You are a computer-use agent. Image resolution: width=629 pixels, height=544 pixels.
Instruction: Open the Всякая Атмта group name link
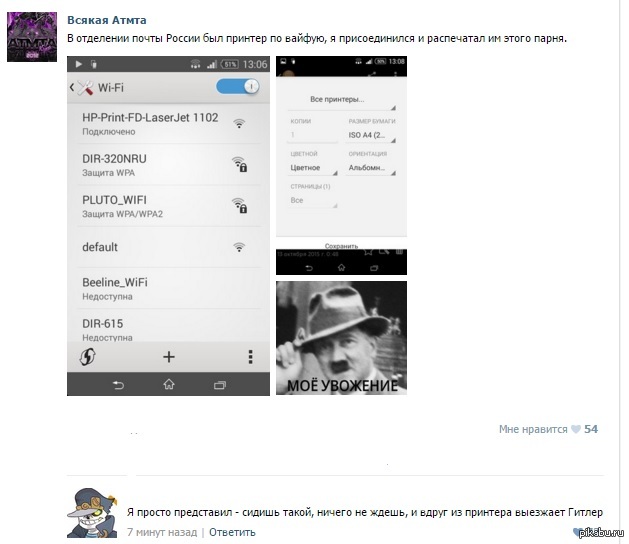(x=107, y=20)
